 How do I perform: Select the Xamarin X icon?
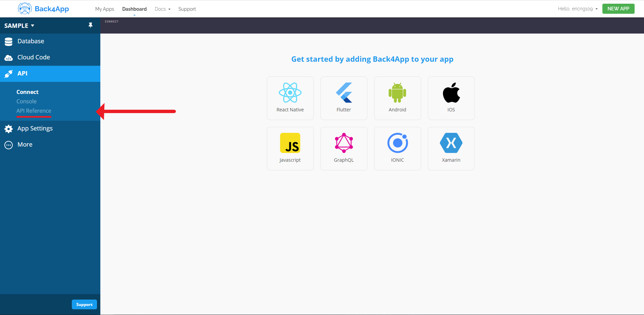451,143
